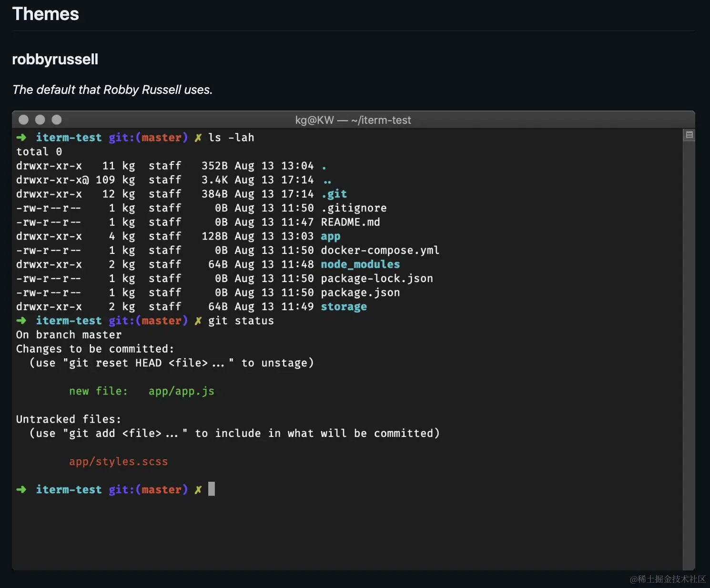Click "The default that Robby Russell uses." text
The image size is (710, 588).
click(x=112, y=90)
